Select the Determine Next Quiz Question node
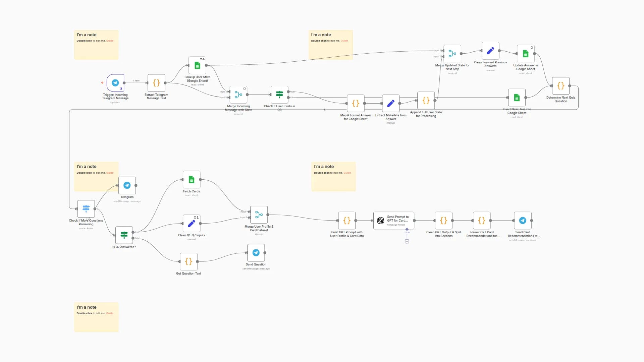Viewport: 644px width, 362px height. 560,86
